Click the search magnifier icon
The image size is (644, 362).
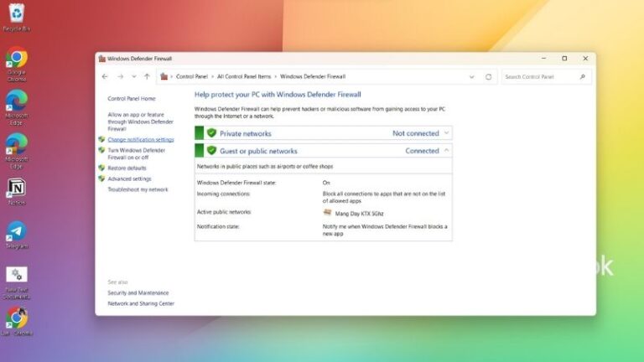pos(583,76)
